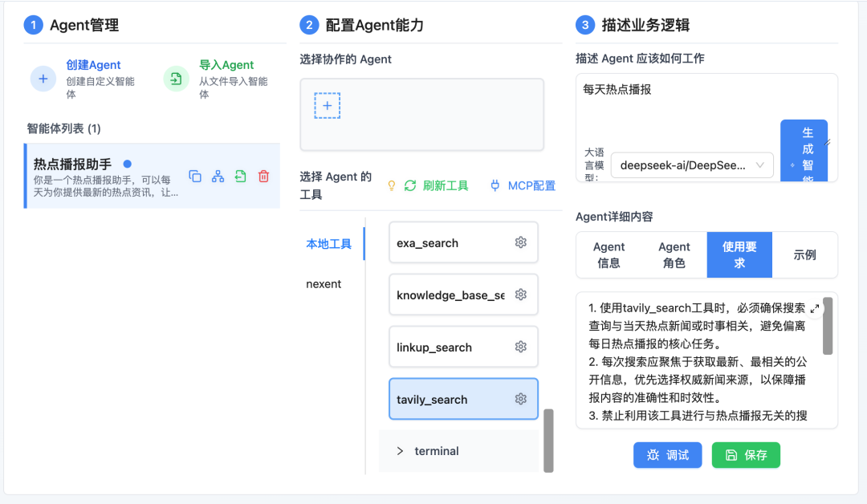Click the 选择协作的 Agent label
Image resolution: width=867 pixels, height=504 pixels.
tap(345, 59)
